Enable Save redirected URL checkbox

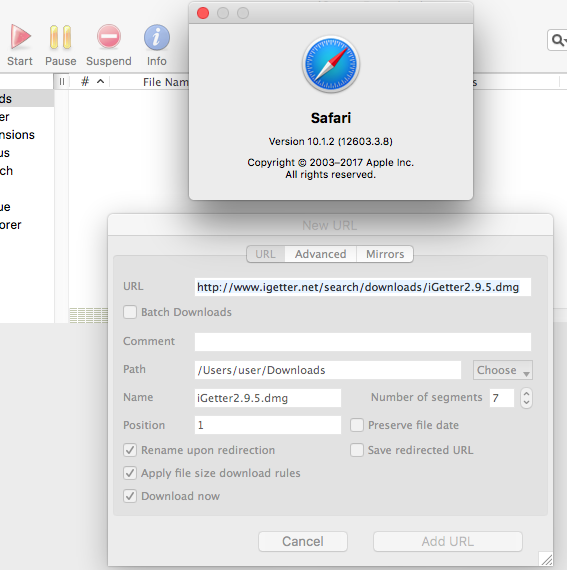coord(357,450)
